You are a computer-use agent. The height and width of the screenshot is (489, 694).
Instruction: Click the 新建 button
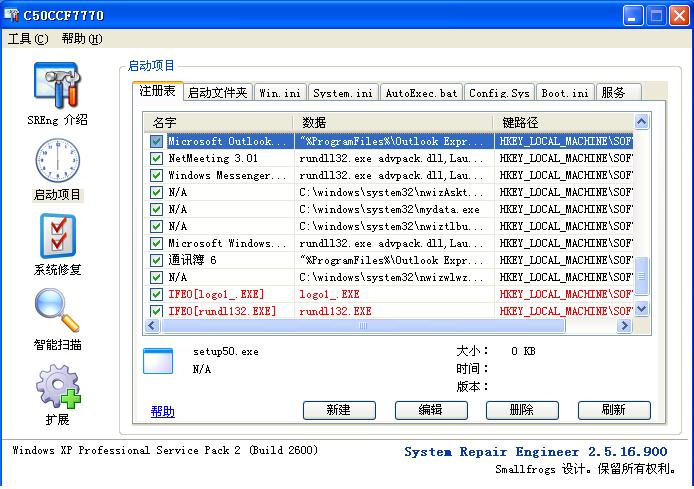(339, 410)
